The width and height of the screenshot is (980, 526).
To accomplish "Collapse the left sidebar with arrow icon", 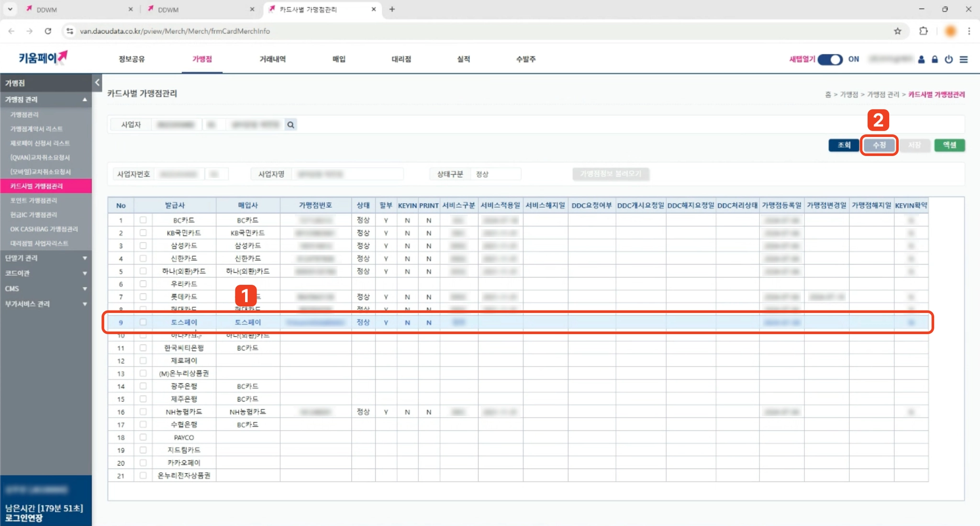I will tap(97, 82).
